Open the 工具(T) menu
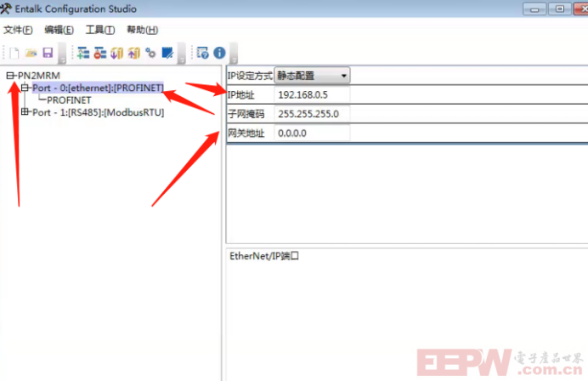 (x=100, y=30)
